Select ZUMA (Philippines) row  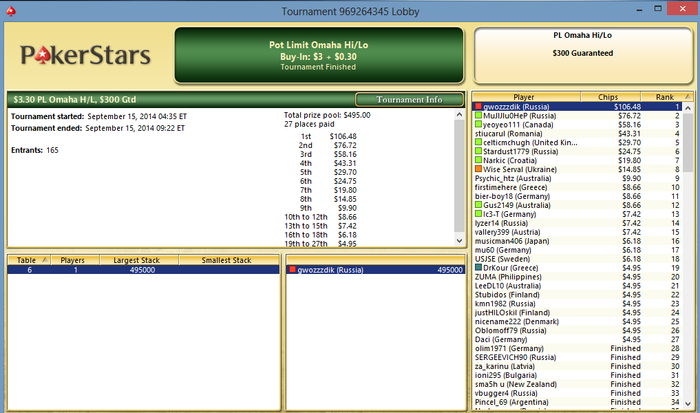pyautogui.click(x=577, y=276)
